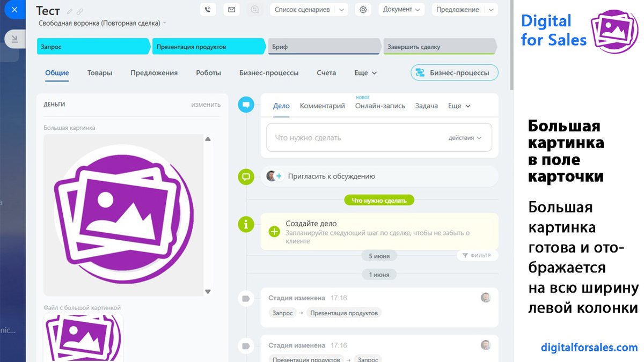Click the stage icon by the 17:16 Запрос → Презентация entry

tap(246, 298)
